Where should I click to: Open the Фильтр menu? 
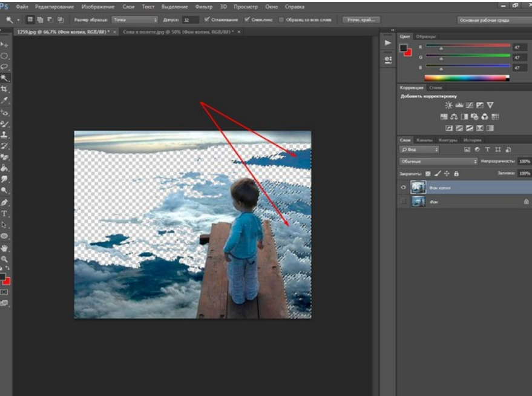point(204,7)
